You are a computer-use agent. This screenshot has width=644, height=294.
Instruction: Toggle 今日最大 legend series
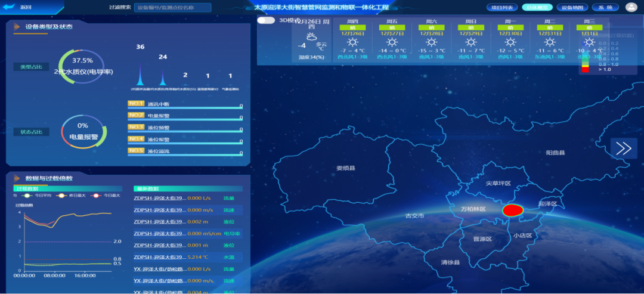[105, 196]
